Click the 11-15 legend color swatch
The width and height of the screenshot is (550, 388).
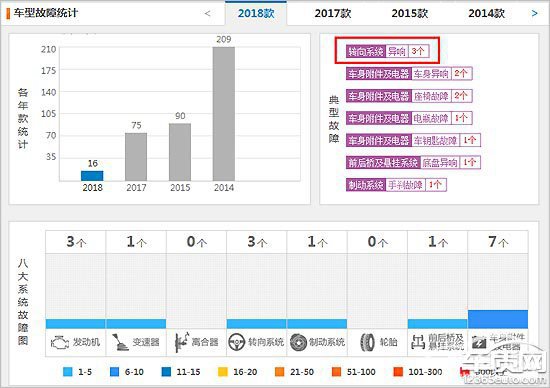(x=166, y=372)
